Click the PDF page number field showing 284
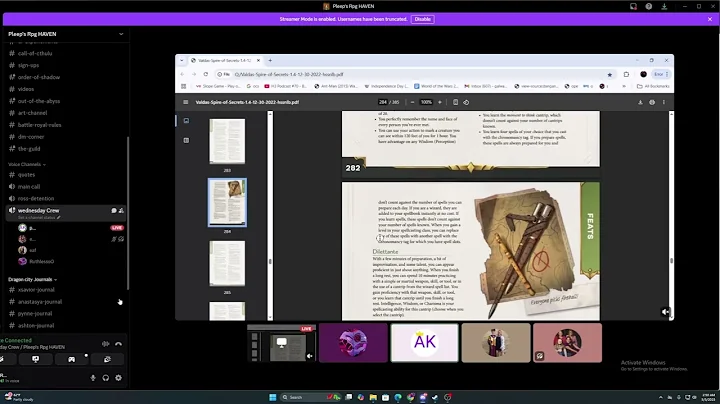 pos(383,102)
